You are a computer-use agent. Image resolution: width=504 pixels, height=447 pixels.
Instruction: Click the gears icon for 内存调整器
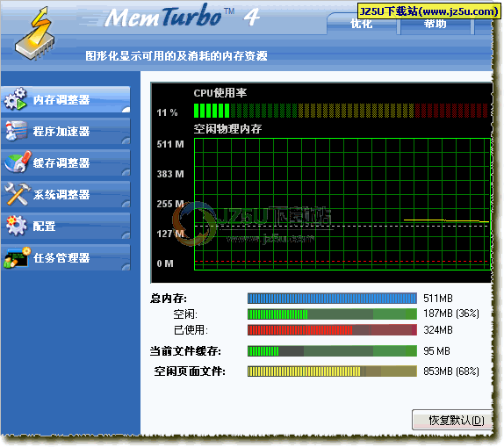15,99
